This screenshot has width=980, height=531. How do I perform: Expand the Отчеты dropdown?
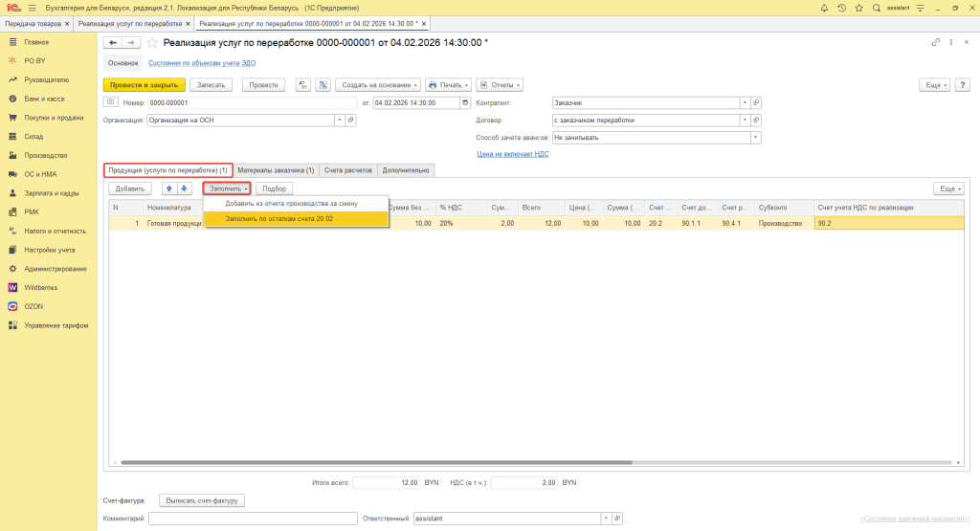(x=500, y=85)
